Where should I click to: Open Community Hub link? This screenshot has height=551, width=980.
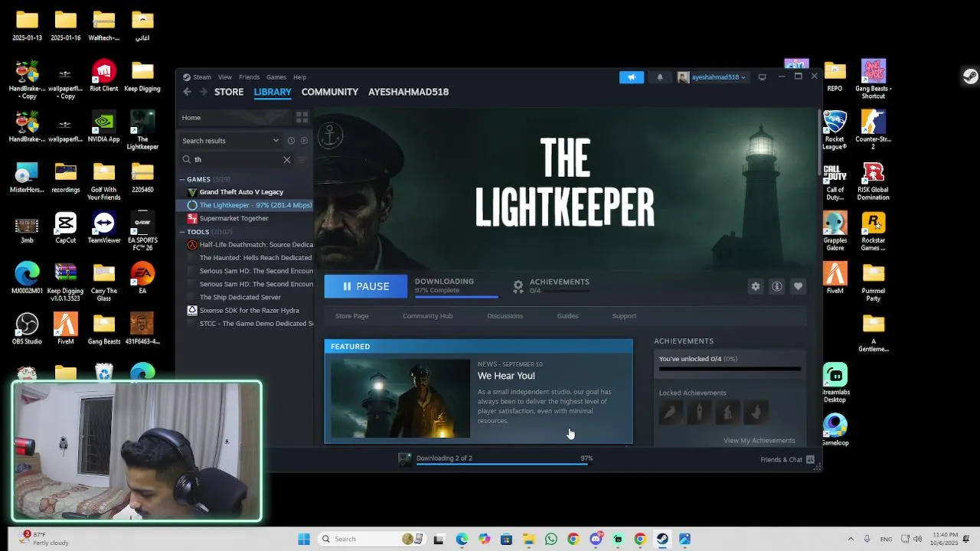coord(427,316)
